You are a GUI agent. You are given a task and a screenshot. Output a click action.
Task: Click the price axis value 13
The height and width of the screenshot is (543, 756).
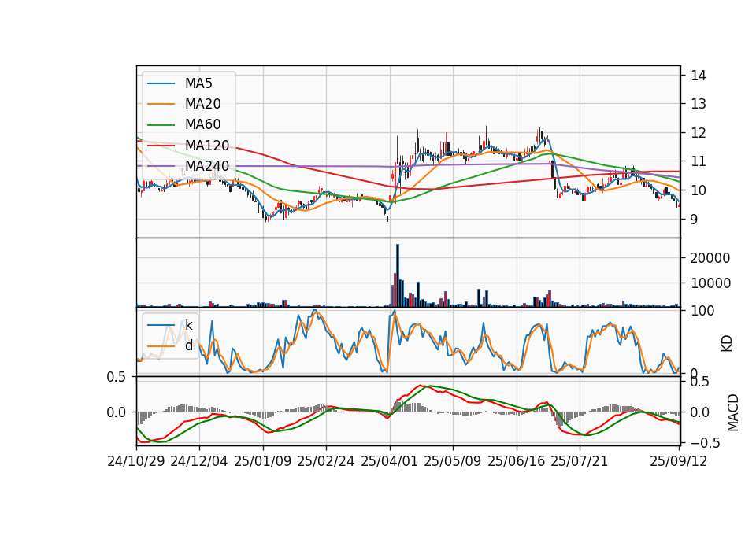click(699, 104)
